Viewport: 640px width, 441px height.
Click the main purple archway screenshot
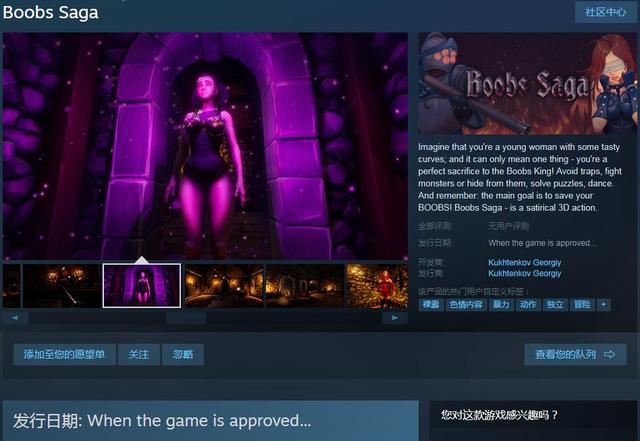click(205, 146)
